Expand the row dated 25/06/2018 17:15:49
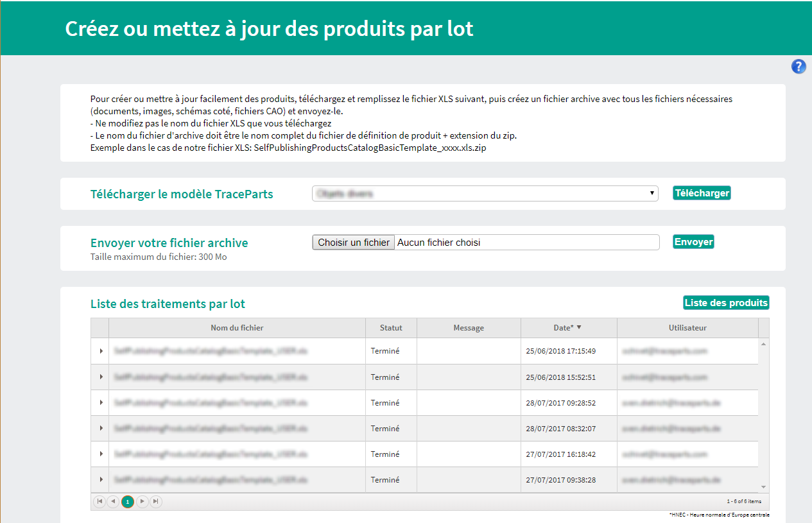This screenshot has width=812, height=523. (x=101, y=351)
